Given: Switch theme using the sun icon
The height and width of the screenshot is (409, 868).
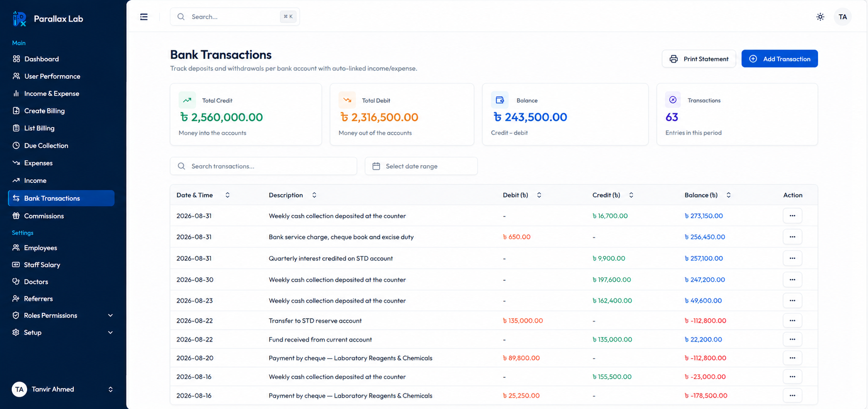Looking at the screenshot, I should [x=820, y=17].
